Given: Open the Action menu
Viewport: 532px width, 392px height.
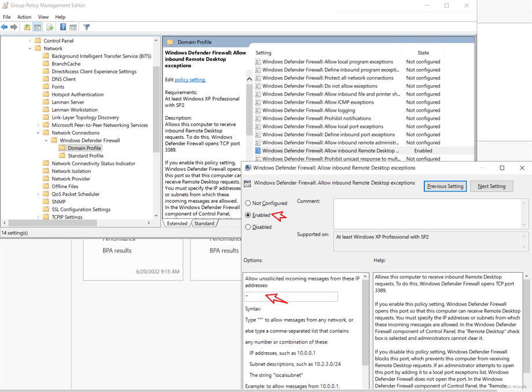Looking at the screenshot, I should (24, 17).
